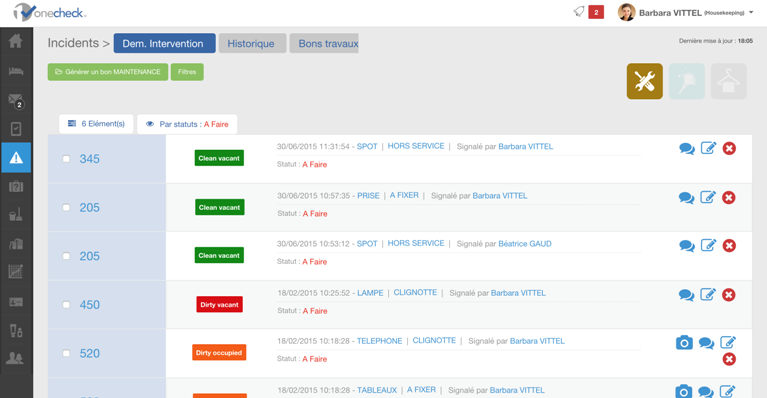
Task: Tick the checkbox for room 450
Action: pos(66,304)
